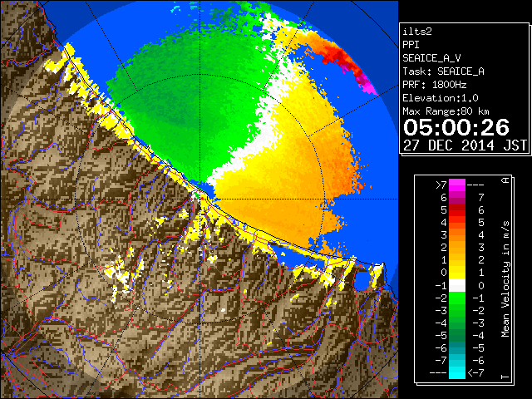Screen dimensions: 532x399
Task: Click the "A" letter at the legend top
Action: [505, 180]
